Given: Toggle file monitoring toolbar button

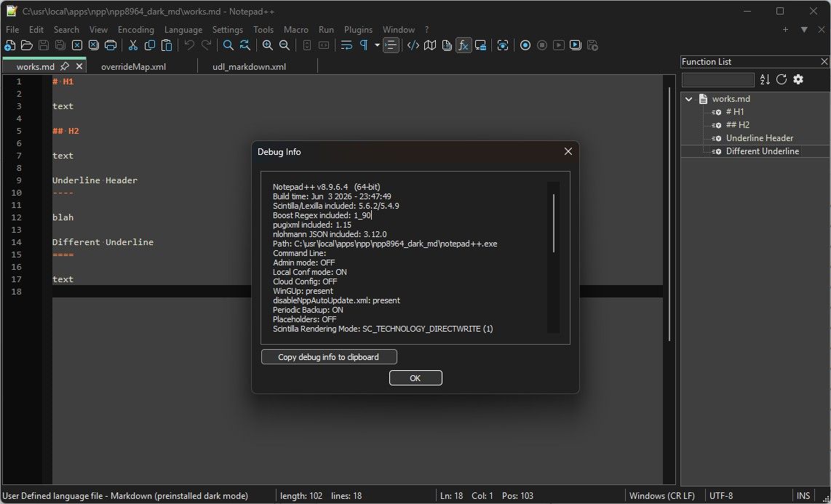Looking at the screenshot, I should click(x=503, y=46).
